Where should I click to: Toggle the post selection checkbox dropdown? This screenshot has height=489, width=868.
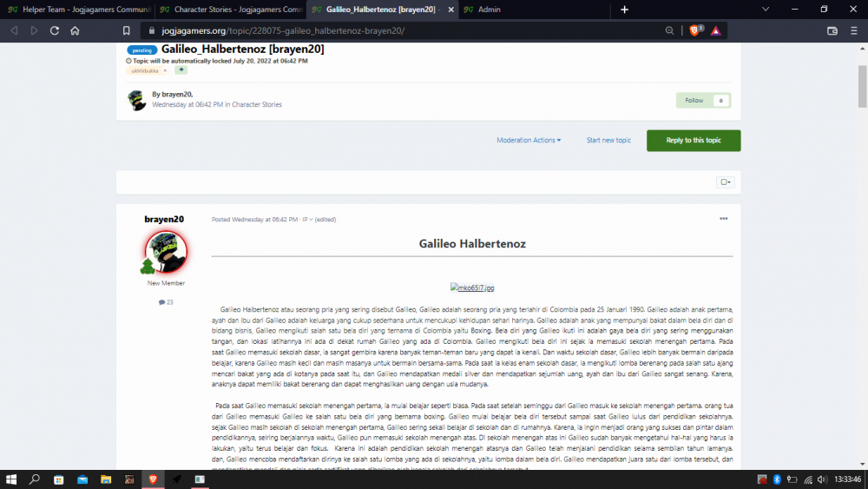[x=725, y=182]
